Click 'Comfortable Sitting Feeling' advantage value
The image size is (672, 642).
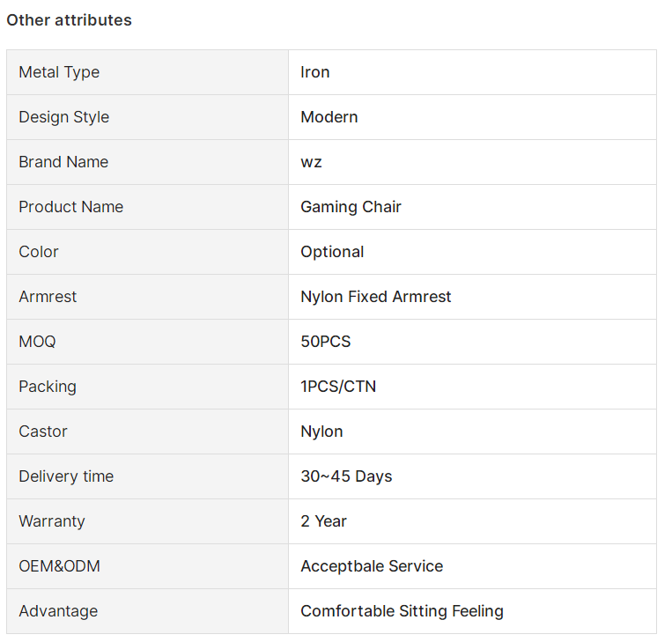click(x=402, y=611)
